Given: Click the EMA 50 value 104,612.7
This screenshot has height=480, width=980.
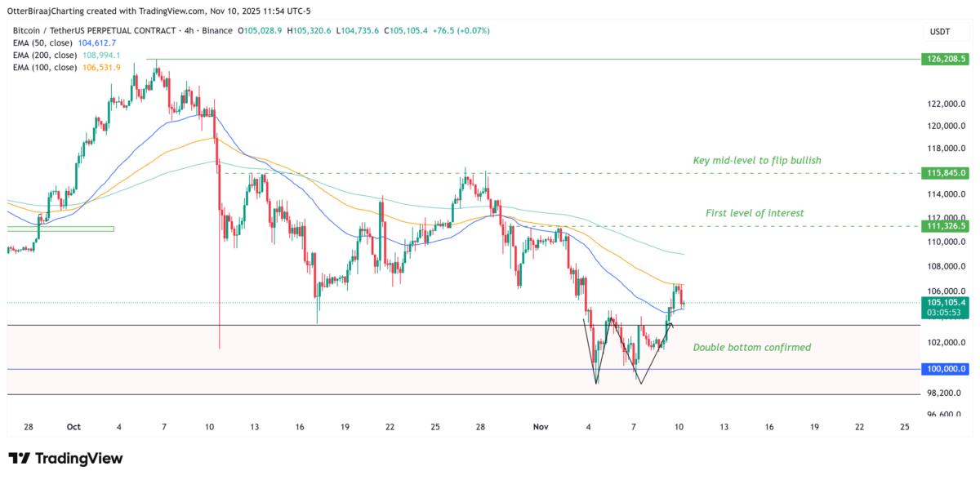Looking at the screenshot, I should point(96,42).
